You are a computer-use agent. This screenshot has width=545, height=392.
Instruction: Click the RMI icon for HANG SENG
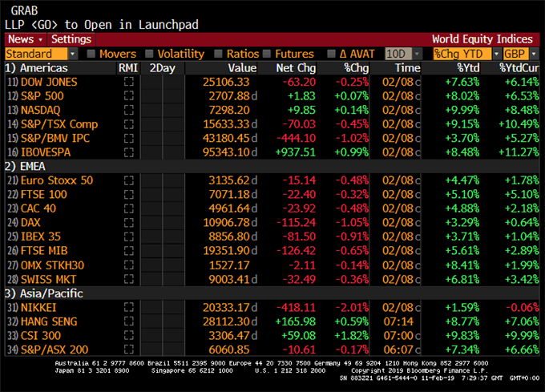tap(128, 321)
